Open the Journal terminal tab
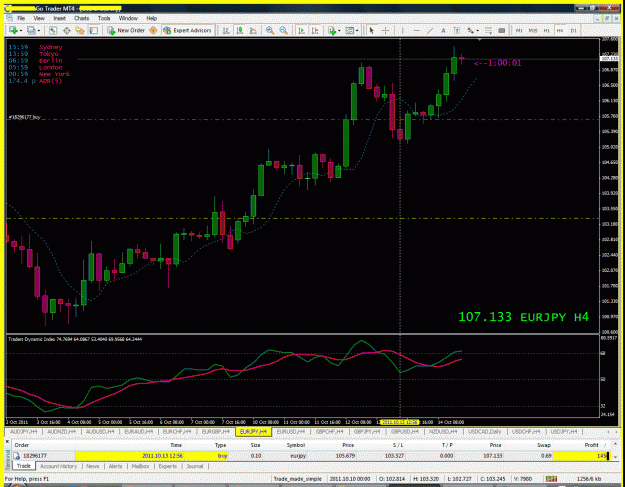625x487 pixels. point(195,466)
